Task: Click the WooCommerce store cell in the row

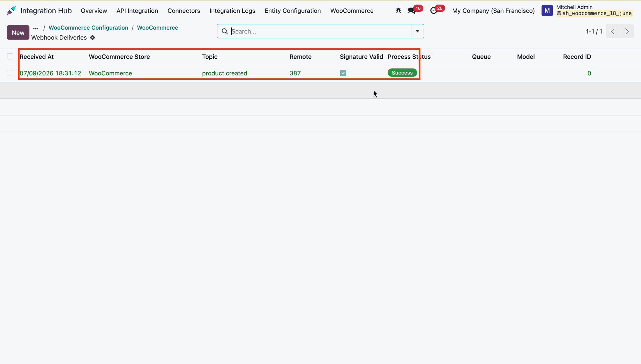Action: tap(110, 73)
